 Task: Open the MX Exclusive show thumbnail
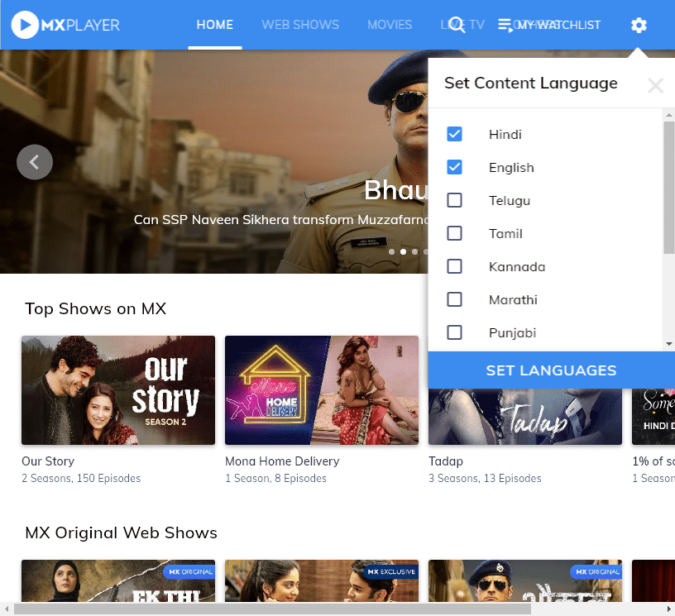tap(322, 580)
